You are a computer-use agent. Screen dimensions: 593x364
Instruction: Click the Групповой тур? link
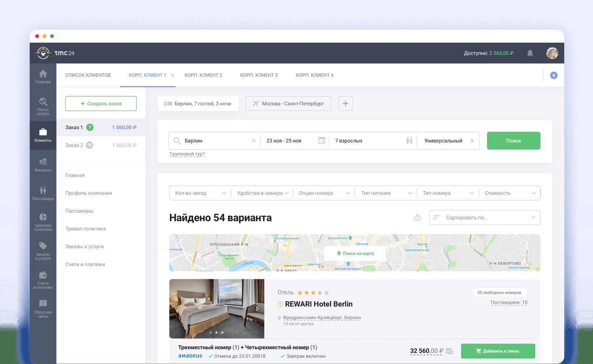187,154
